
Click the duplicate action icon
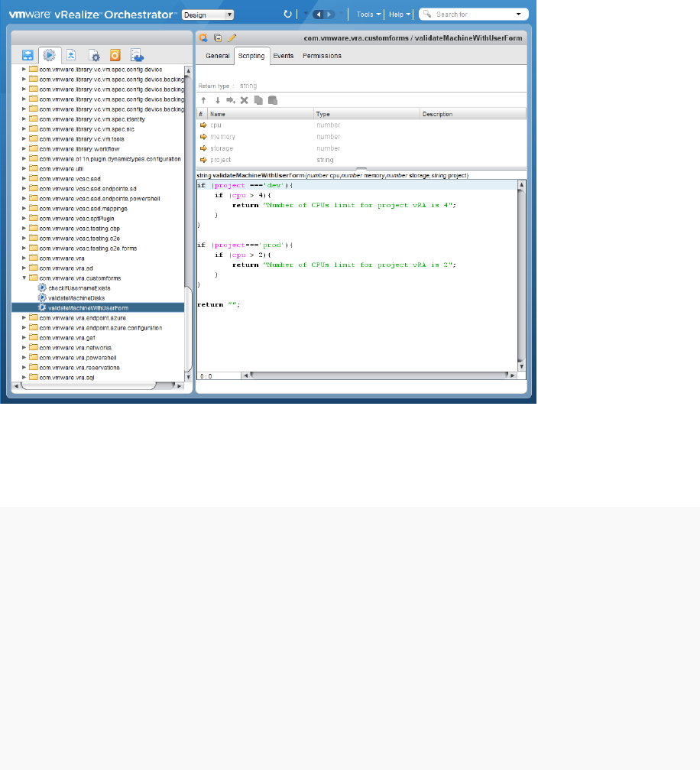[x=218, y=37]
